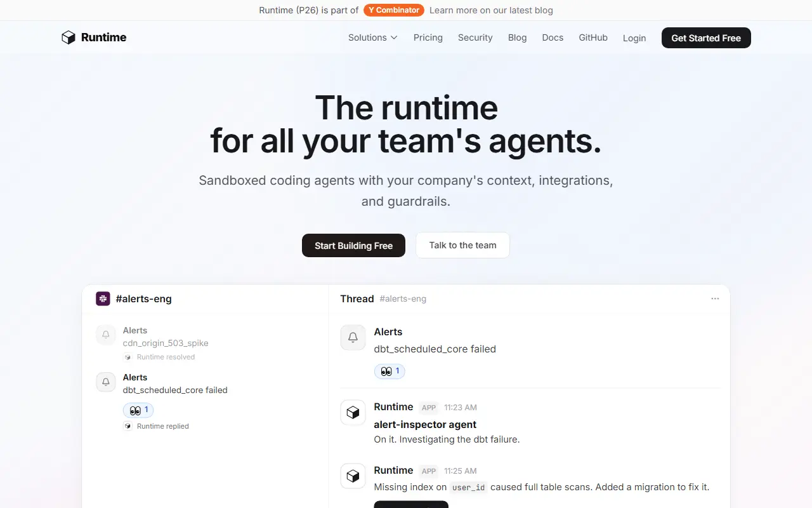Click the 11:25 AM timestamp
The height and width of the screenshot is (508, 812).
[x=461, y=471]
